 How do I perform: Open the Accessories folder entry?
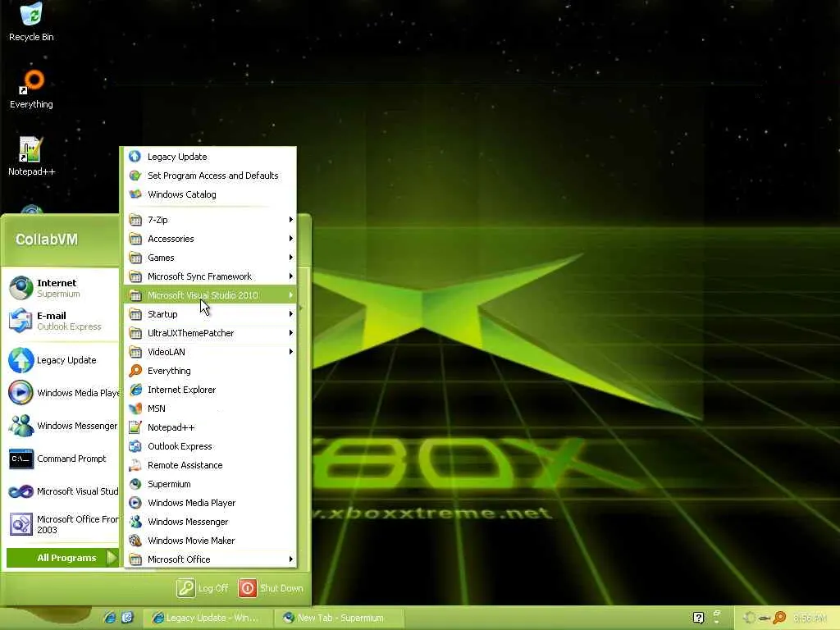pyautogui.click(x=210, y=239)
